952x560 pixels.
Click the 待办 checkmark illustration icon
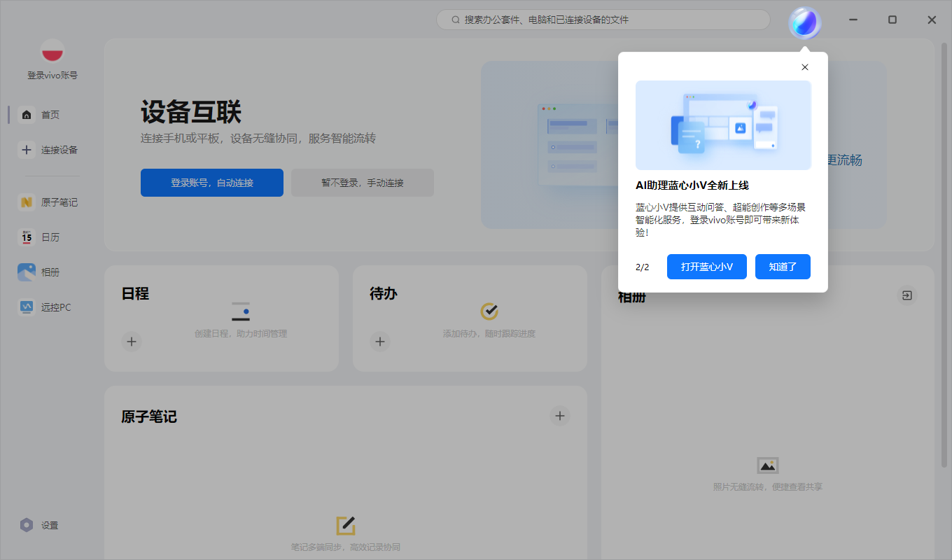(x=489, y=311)
